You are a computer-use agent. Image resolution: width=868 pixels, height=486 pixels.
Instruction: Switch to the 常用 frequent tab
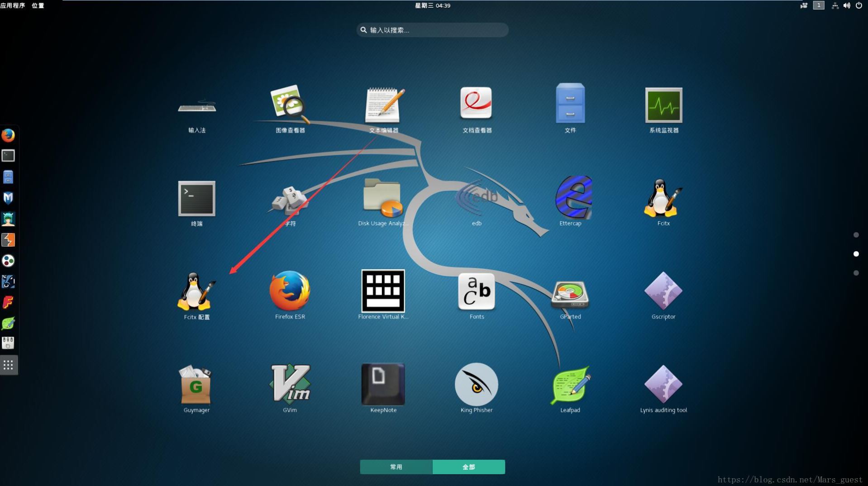[x=396, y=467]
